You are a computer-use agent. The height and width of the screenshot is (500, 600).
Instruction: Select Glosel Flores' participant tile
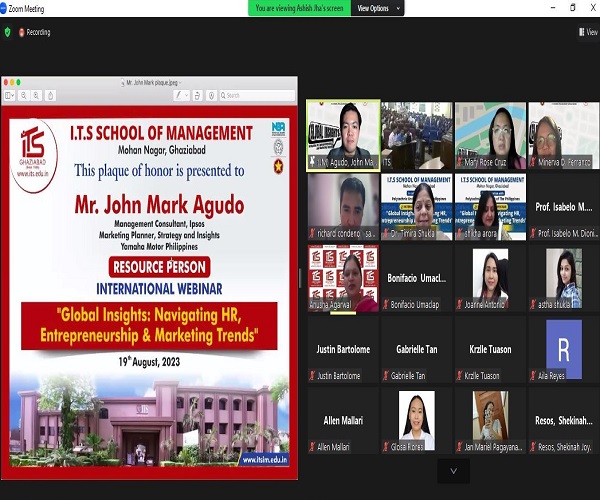[417, 420]
